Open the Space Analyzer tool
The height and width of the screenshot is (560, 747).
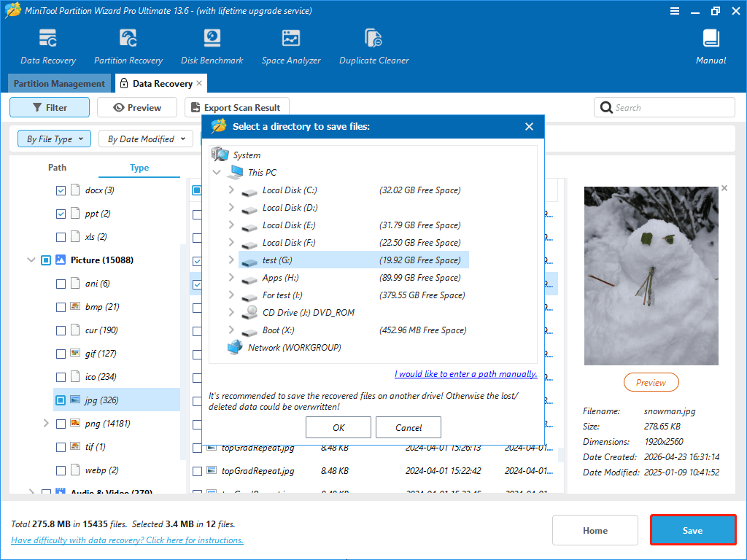290,38
